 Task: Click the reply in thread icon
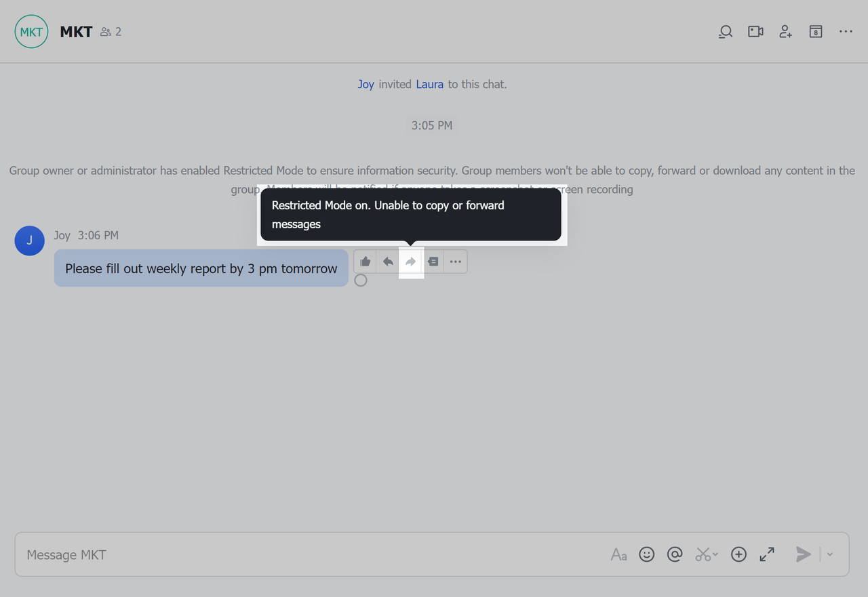point(433,262)
